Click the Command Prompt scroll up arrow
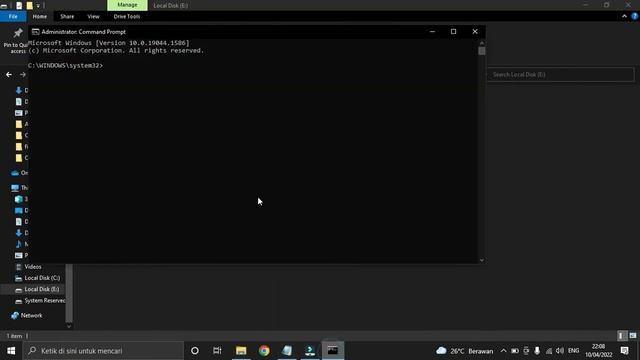640x360 pixels. 482,43
